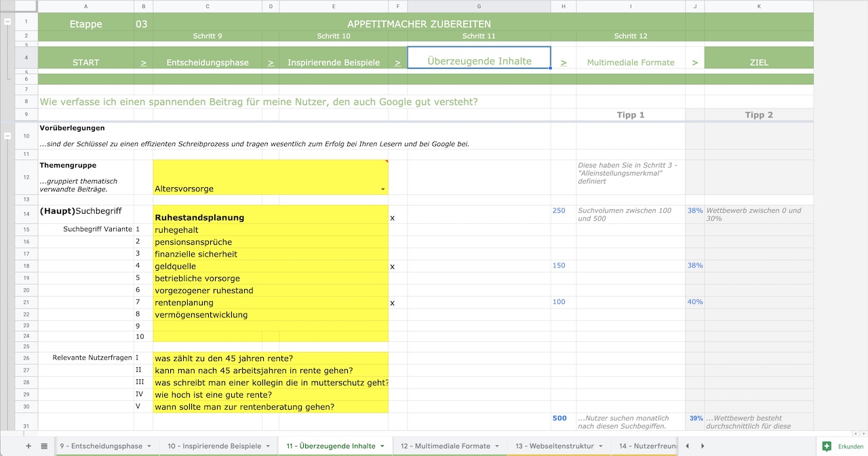Open dropdown of tab 12 - Multimediale Formate
Viewport: 868px width, 456px height.
click(496, 446)
